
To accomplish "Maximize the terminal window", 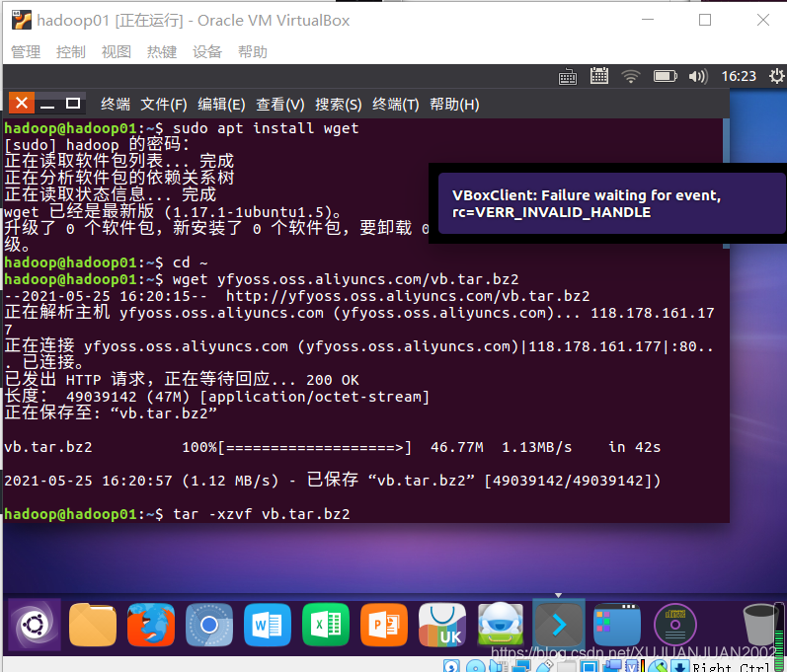I will point(73,104).
